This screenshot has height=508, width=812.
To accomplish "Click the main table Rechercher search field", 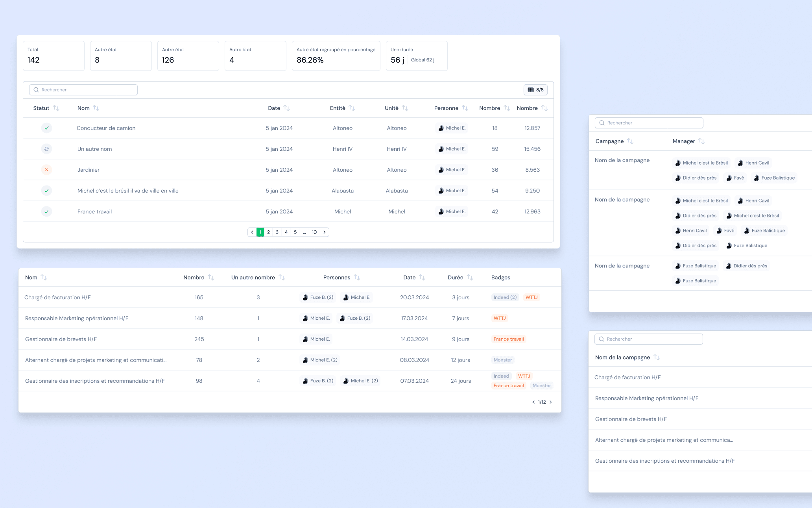I will [x=83, y=90].
